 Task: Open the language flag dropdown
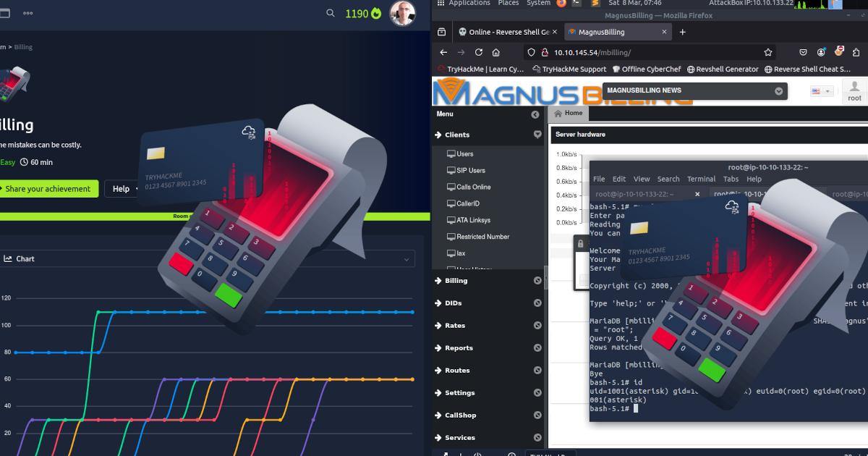tap(822, 91)
